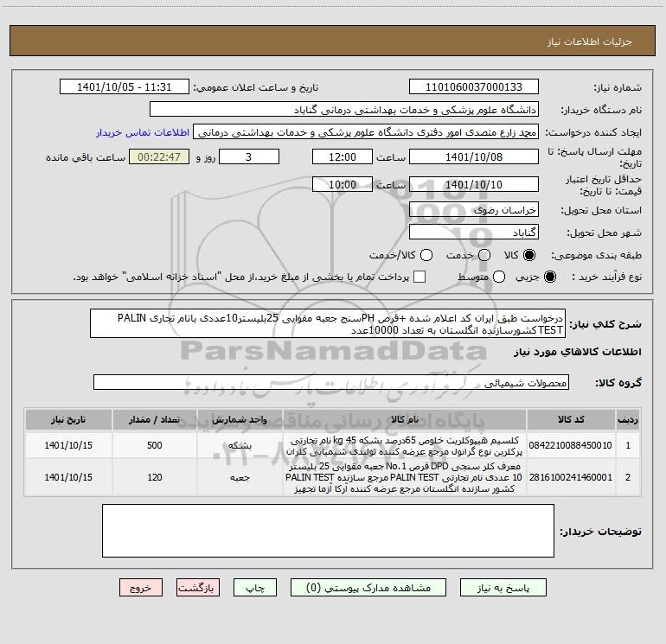Click the گروه کالا field محصولات شیمیائی
The width and height of the screenshot is (666, 644).
tap(331, 382)
